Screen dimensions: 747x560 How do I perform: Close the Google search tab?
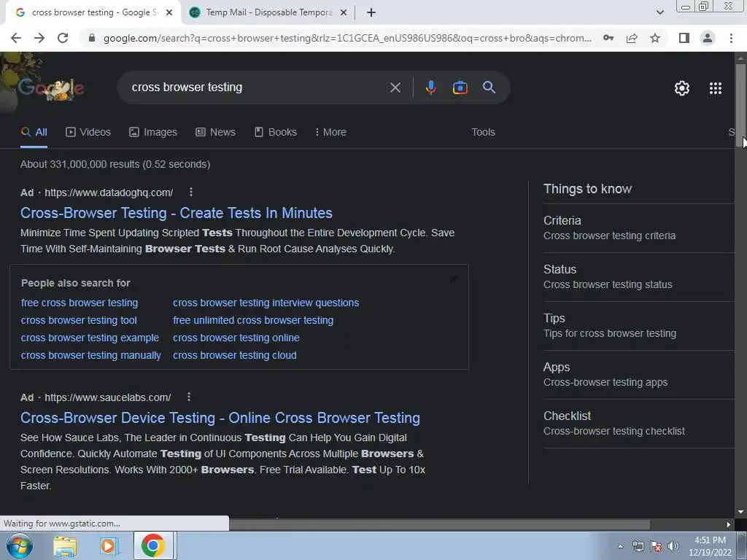click(x=169, y=13)
